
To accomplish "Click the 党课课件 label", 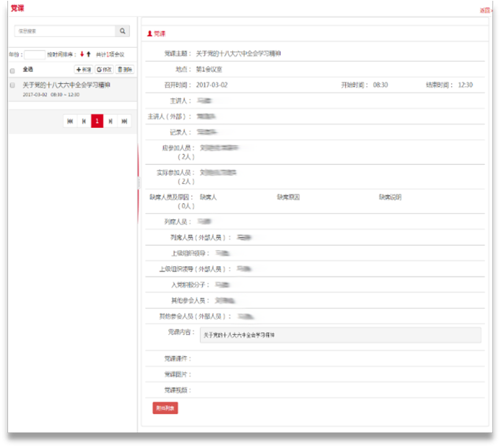I will (178, 358).
